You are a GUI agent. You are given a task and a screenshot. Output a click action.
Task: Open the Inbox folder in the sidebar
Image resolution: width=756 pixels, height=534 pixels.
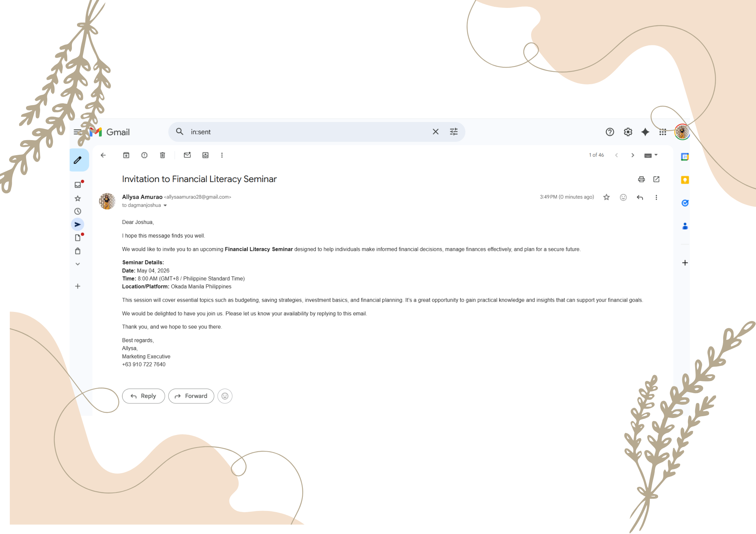78,185
